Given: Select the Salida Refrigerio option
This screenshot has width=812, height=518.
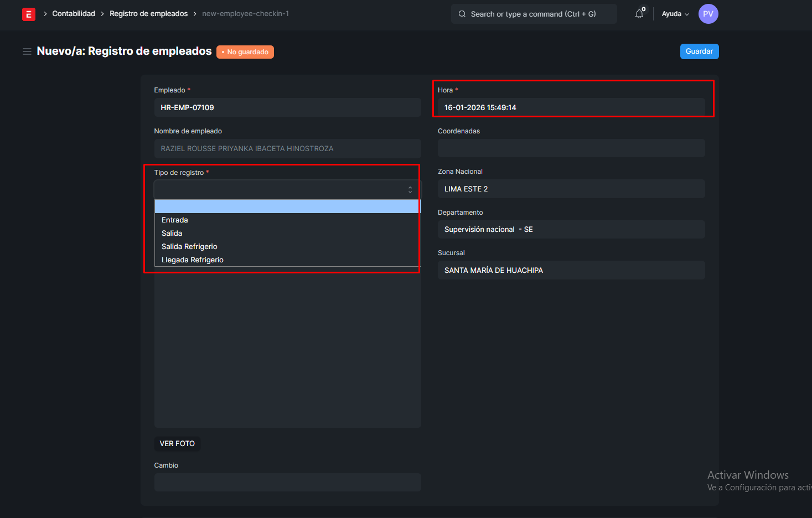Looking at the screenshot, I should point(189,247).
